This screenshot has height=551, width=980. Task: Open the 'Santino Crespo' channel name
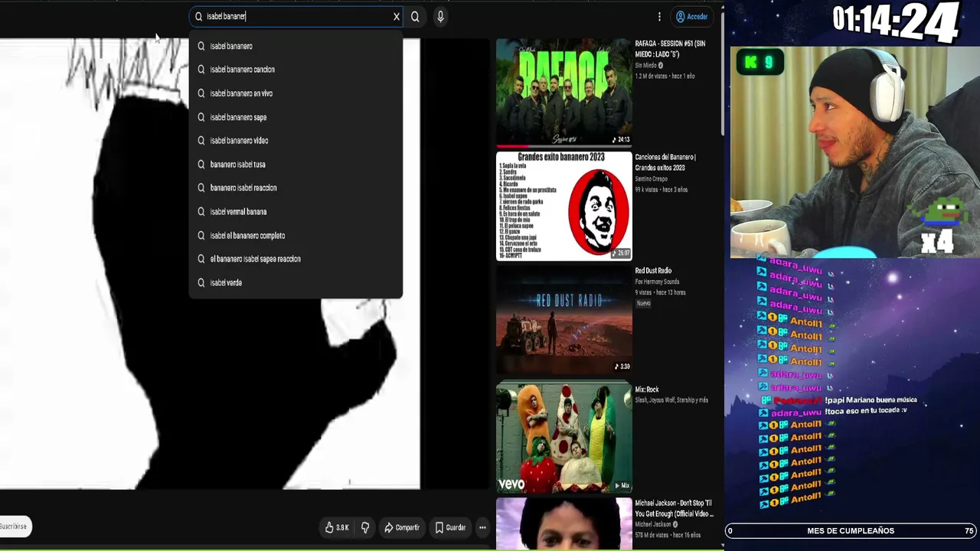click(651, 179)
